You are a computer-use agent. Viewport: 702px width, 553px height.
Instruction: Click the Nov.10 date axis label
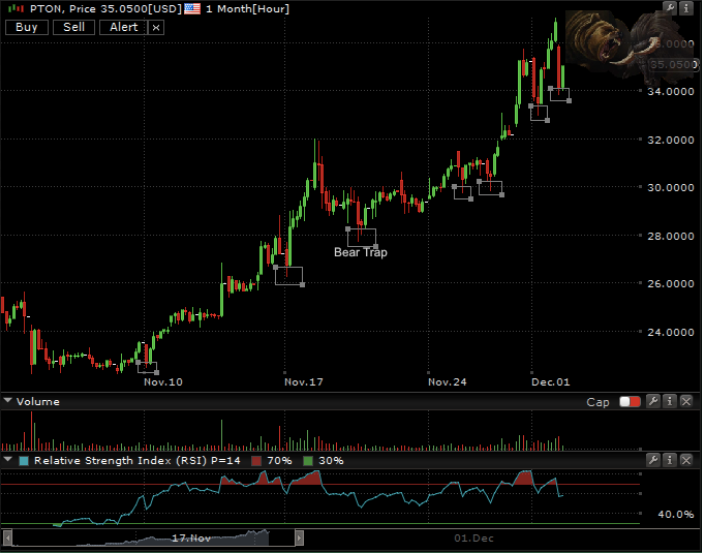point(163,382)
